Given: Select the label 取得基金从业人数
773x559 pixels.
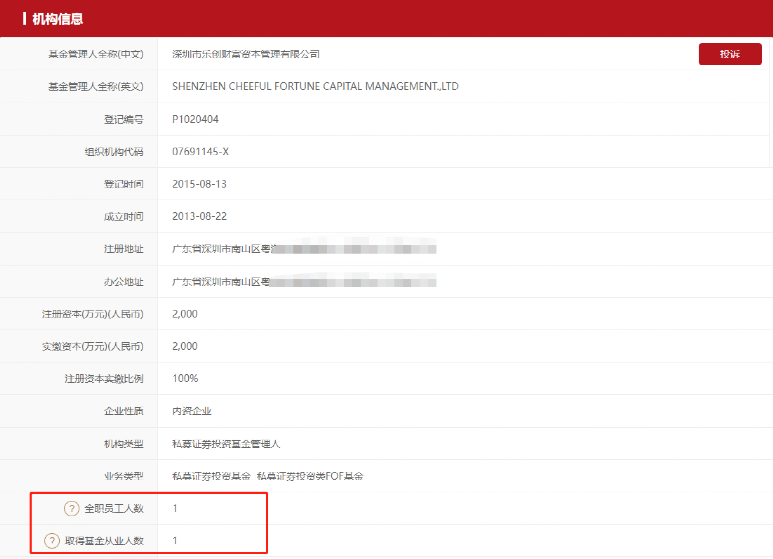Looking at the screenshot, I should click(104, 541).
